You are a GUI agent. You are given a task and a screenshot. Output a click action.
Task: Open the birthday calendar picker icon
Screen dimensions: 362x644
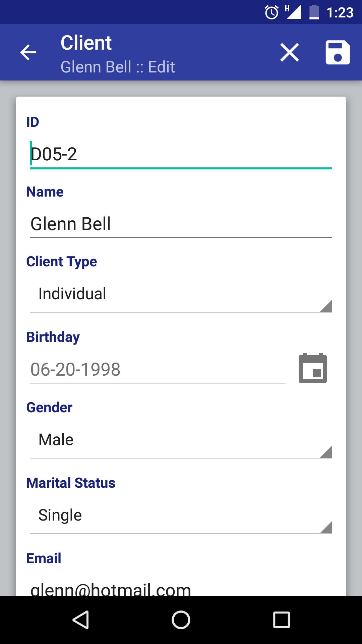tap(312, 368)
